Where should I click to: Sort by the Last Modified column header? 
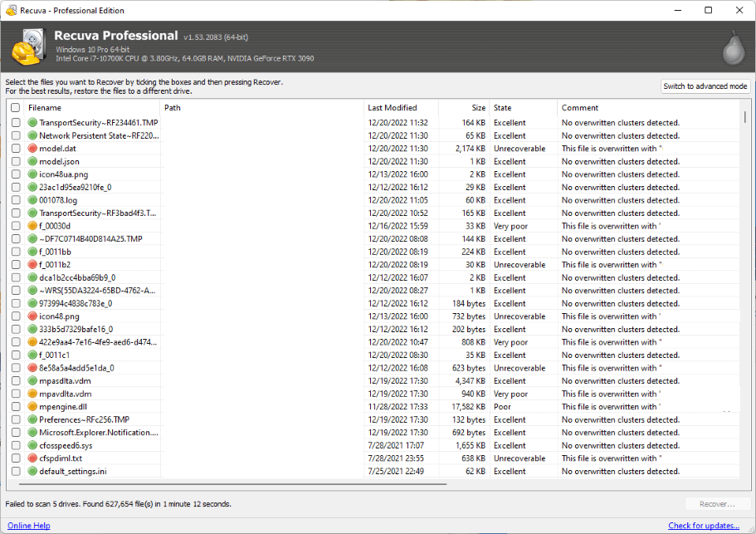click(401, 108)
